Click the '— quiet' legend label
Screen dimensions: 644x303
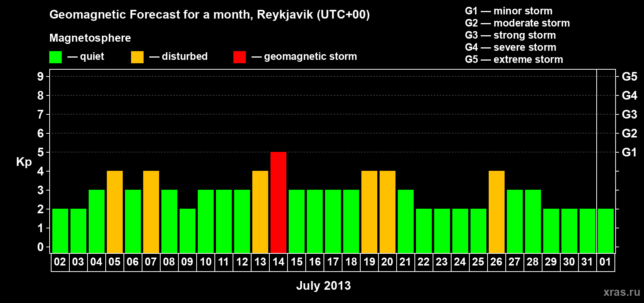point(86,56)
